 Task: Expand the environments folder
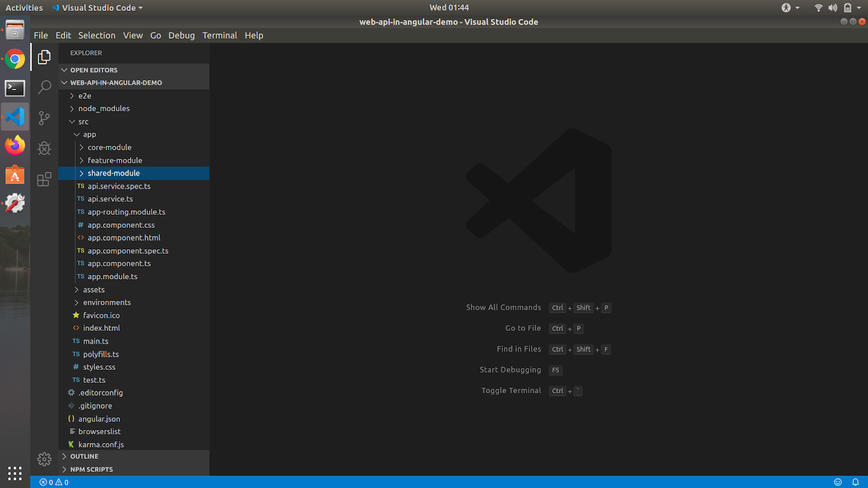point(134,303)
